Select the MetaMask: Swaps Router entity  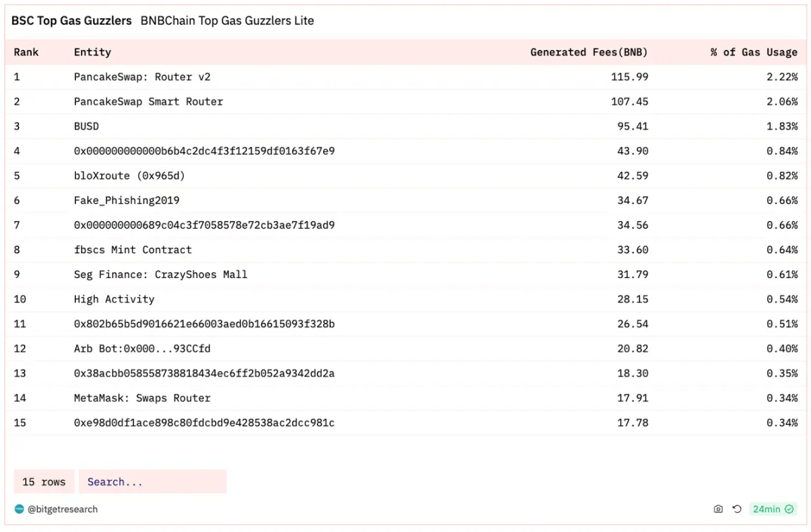(142, 398)
